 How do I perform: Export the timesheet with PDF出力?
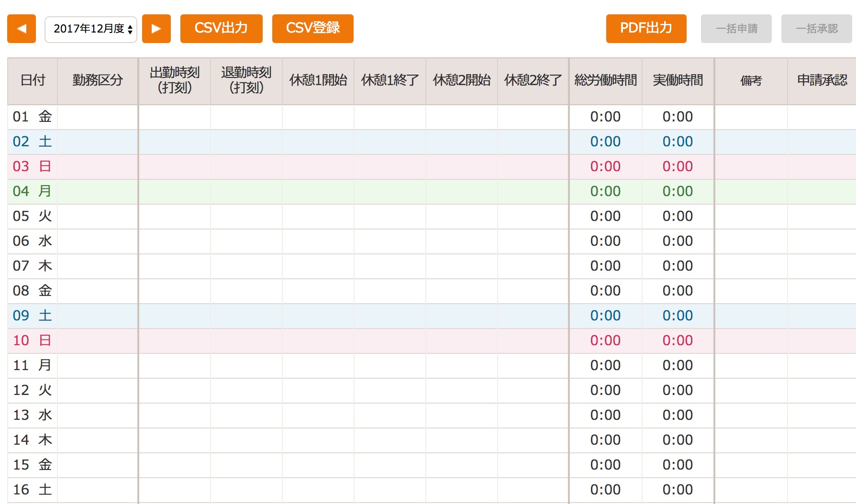(x=646, y=29)
